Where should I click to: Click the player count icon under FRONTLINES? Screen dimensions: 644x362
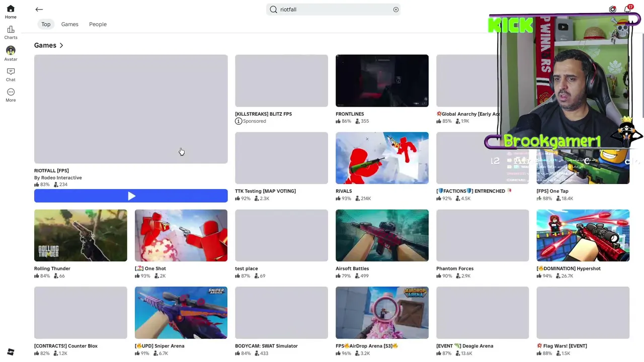[357, 121]
